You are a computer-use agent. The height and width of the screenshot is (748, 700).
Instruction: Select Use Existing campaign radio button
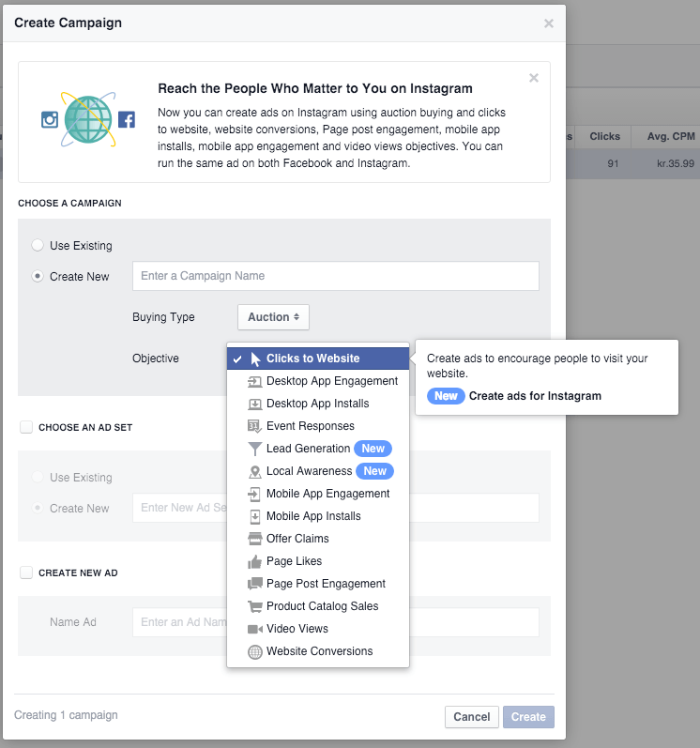pos(38,245)
